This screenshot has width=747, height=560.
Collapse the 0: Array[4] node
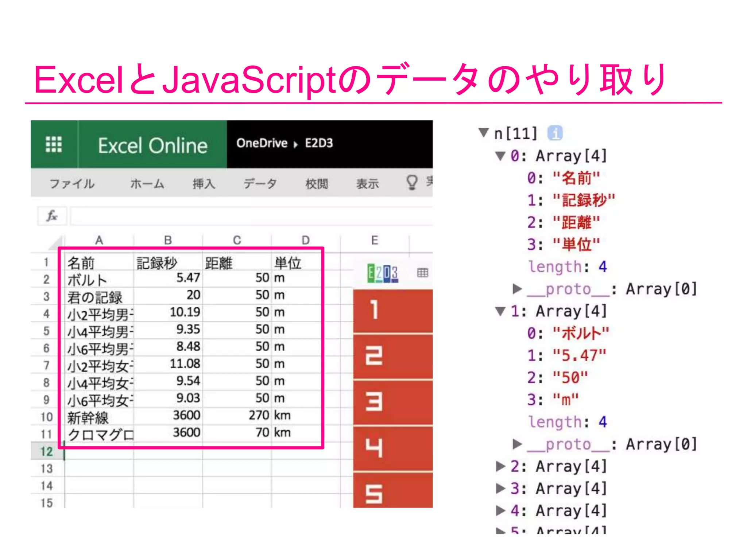[500, 156]
